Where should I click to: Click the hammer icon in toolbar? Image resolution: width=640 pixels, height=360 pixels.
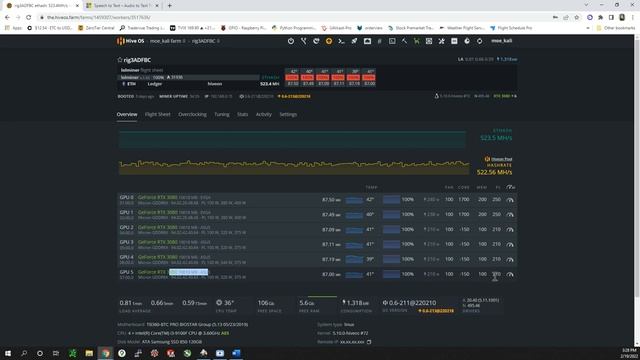coord(404,41)
